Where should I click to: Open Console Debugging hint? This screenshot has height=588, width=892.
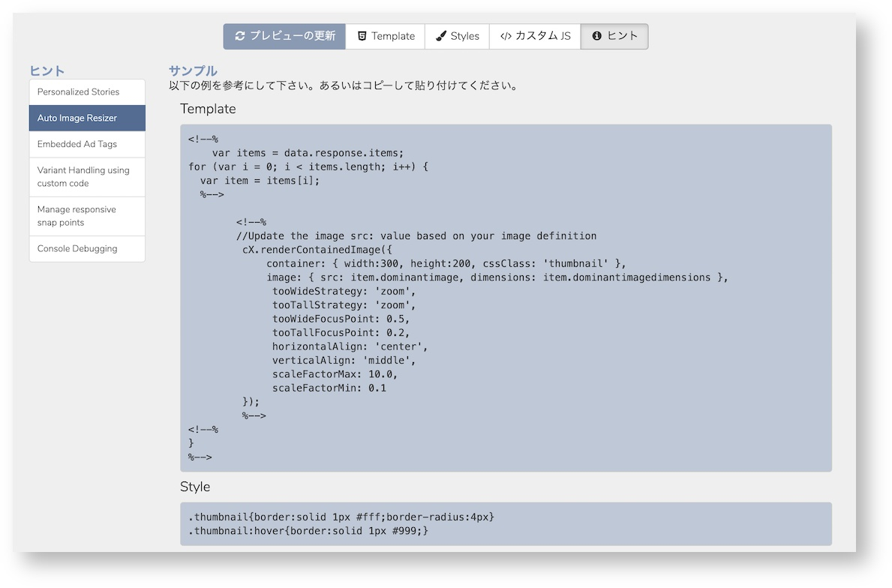(x=87, y=249)
